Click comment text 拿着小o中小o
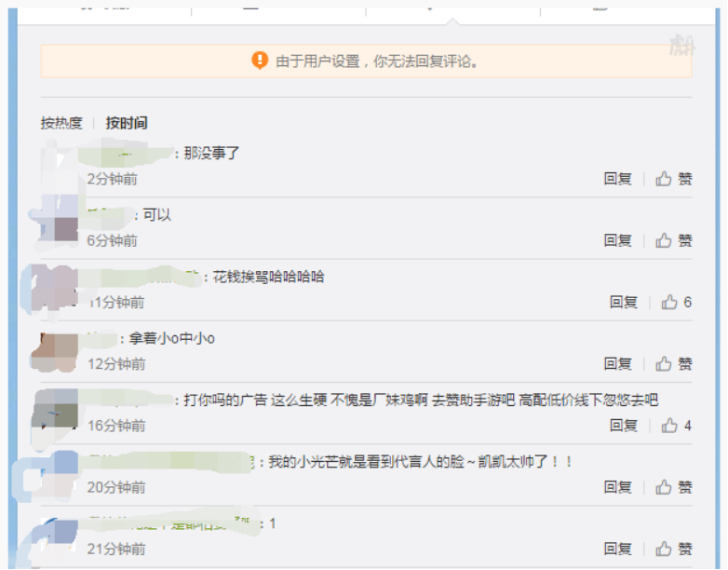This screenshot has width=728, height=570. [x=172, y=339]
